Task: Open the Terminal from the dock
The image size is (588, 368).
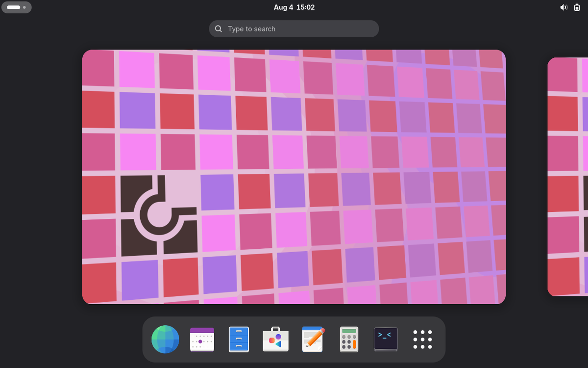Action: [x=386, y=339]
